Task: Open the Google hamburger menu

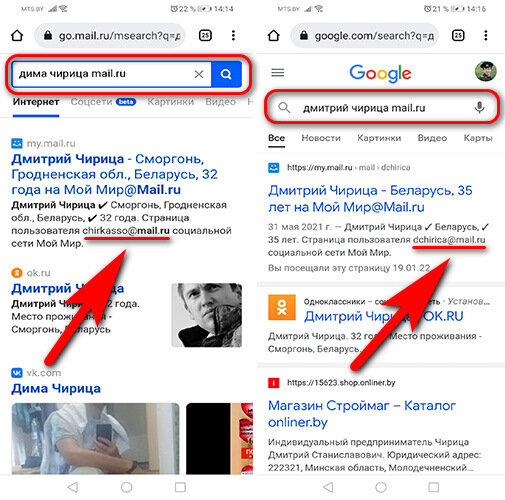Action: tap(277, 72)
